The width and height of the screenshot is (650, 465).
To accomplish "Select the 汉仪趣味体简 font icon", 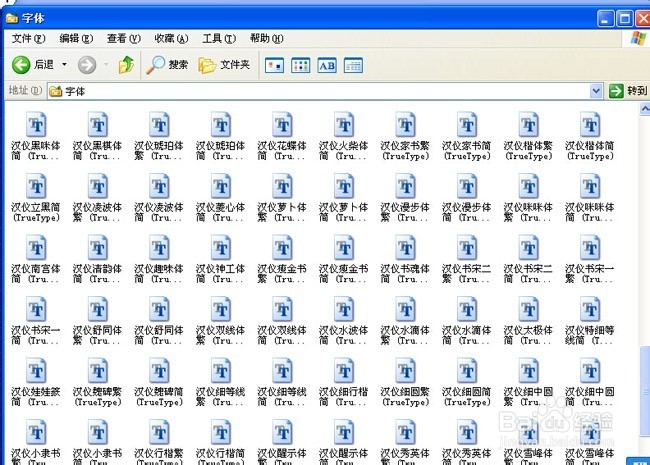I will coord(159,247).
